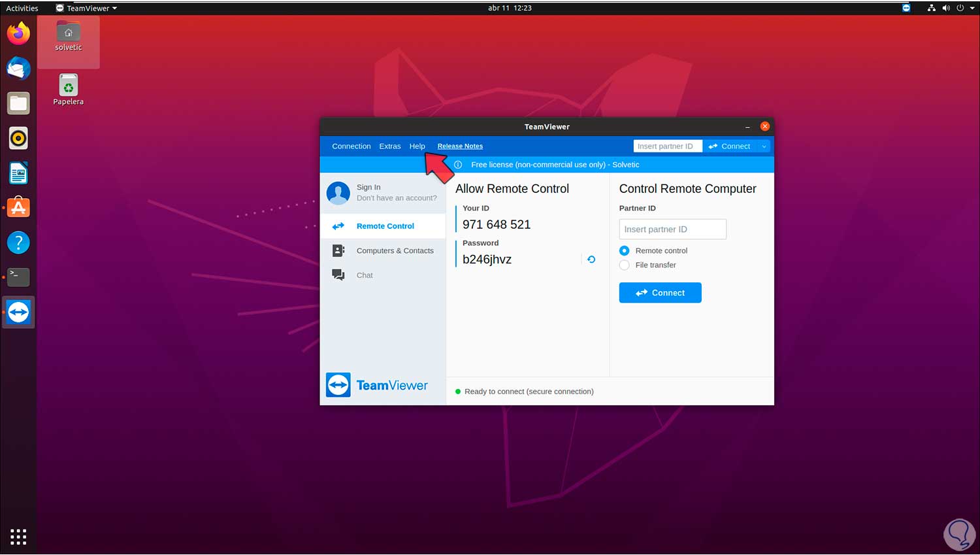Open the Help icon in dock
The width and height of the screenshot is (980, 555).
coord(18,243)
